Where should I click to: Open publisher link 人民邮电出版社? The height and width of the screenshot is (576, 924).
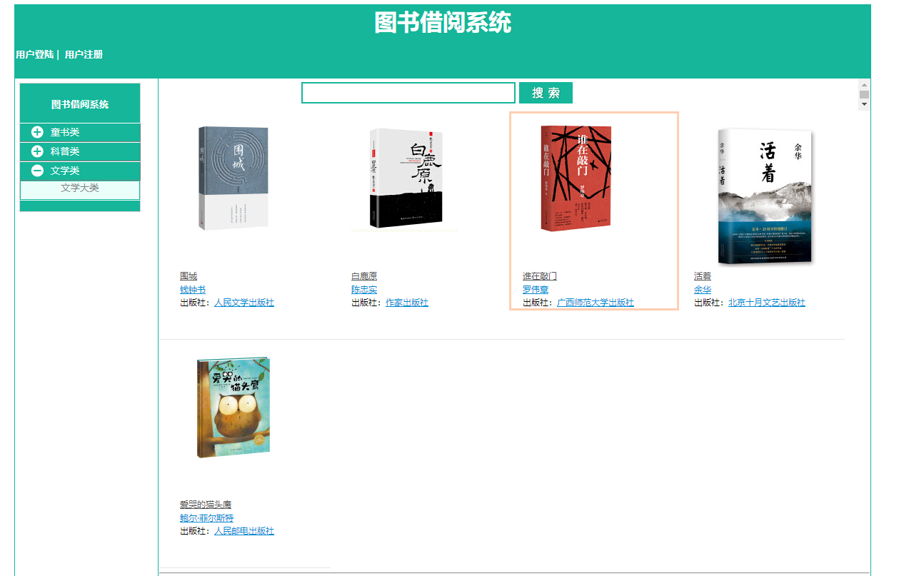click(244, 531)
